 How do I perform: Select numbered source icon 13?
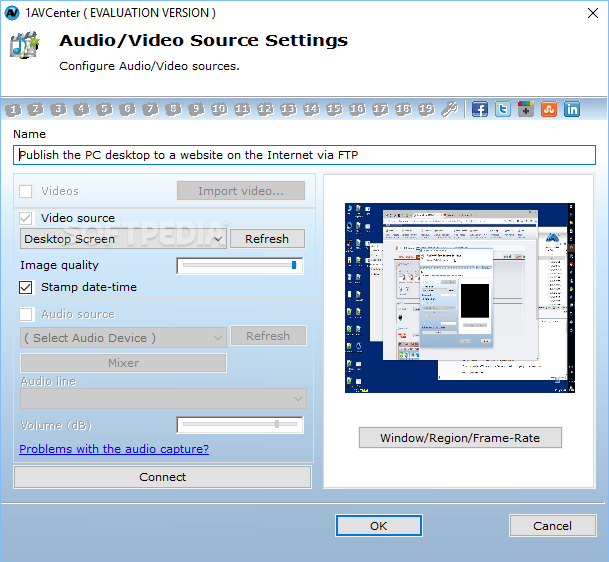288,110
